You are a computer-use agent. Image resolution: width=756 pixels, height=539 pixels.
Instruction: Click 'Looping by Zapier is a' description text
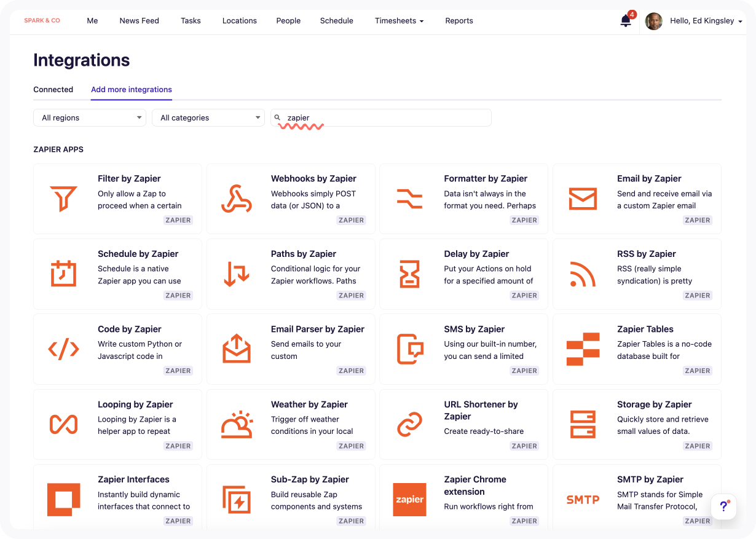(137, 419)
